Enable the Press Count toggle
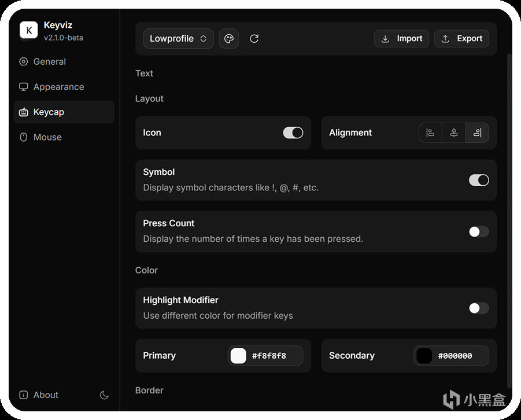The height and width of the screenshot is (420, 521). tap(478, 231)
